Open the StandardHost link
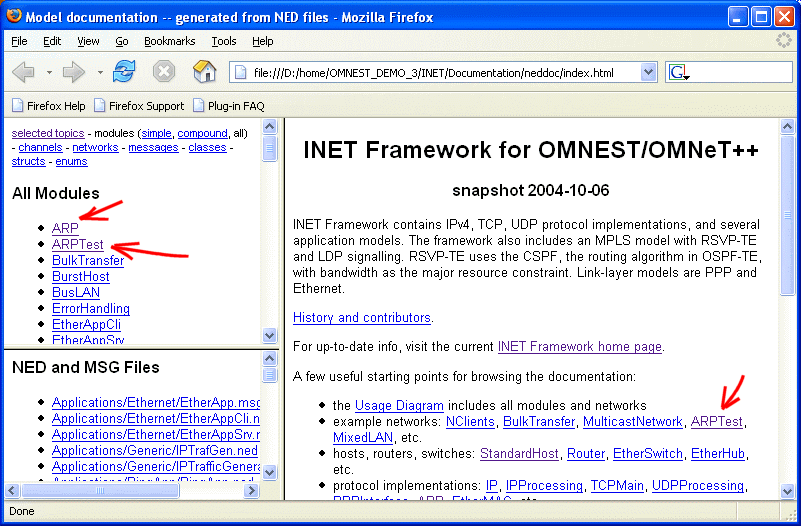 [x=519, y=453]
